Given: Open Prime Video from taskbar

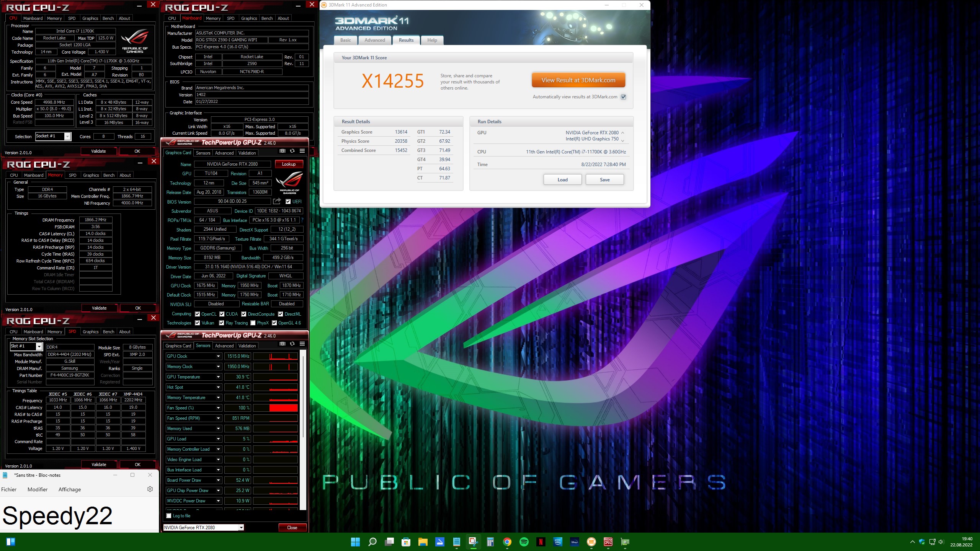Looking at the screenshot, I should tap(558, 542).
